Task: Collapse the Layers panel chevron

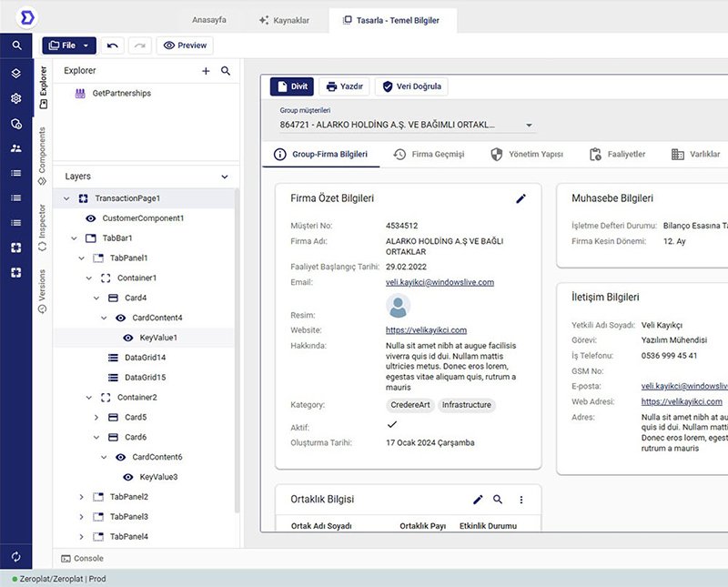Action: click(x=225, y=177)
